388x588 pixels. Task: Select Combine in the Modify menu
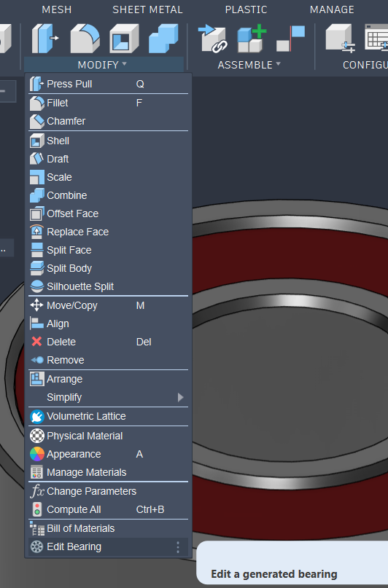tap(108, 195)
